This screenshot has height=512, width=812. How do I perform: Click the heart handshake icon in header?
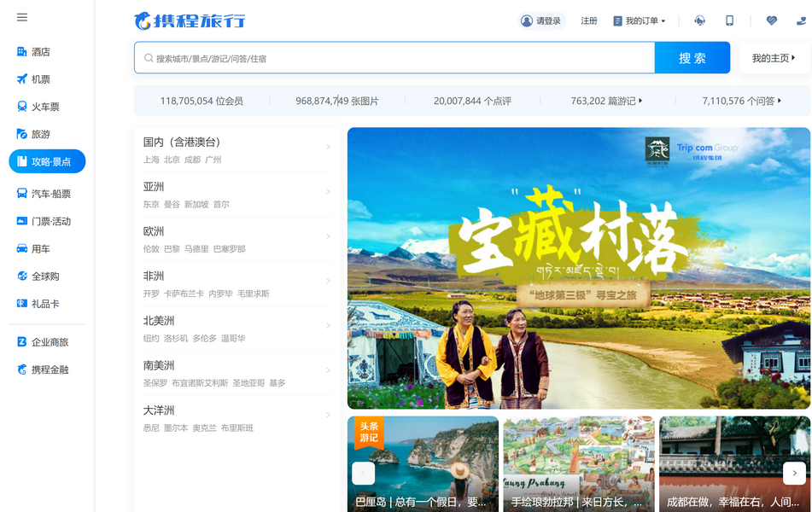pos(772,21)
